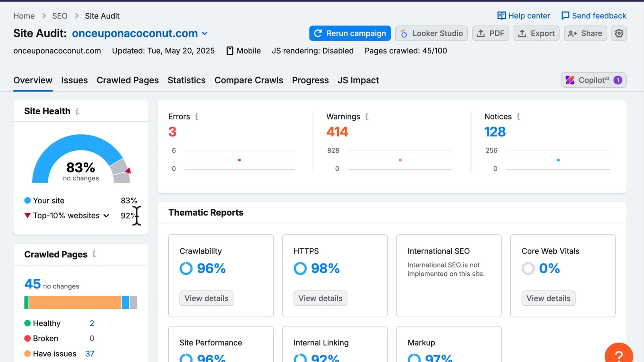The width and height of the screenshot is (644, 362).
Task: View details for Crawlability report
Action: (x=206, y=298)
